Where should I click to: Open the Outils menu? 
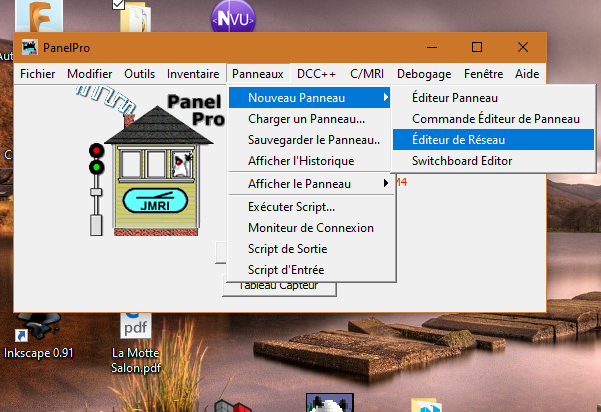[x=140, y=73]
